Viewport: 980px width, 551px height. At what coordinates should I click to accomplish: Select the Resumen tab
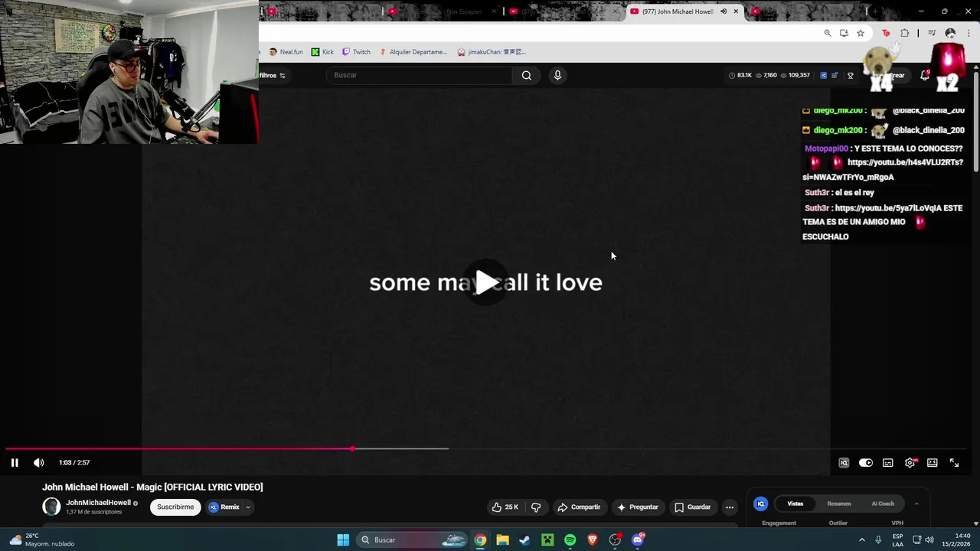pos(839,504)
